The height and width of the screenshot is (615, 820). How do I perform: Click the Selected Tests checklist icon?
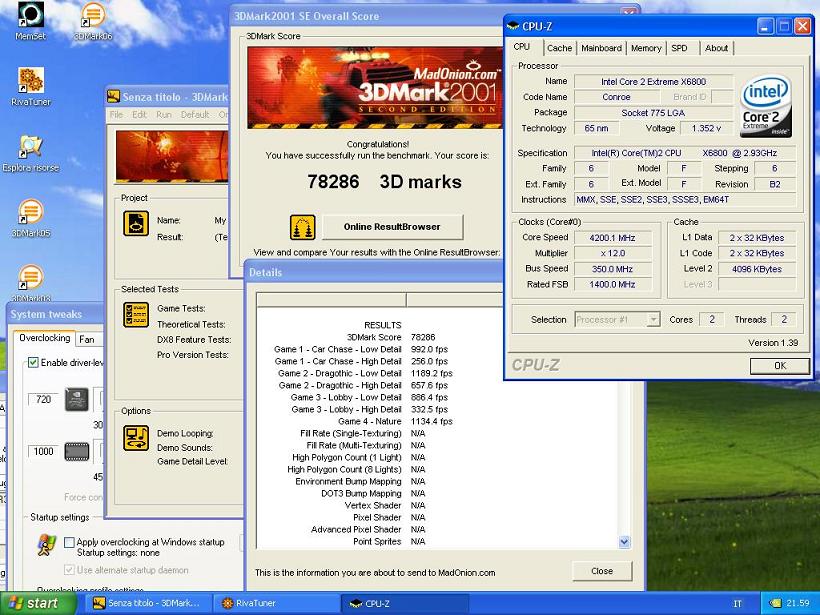(136, 314)
